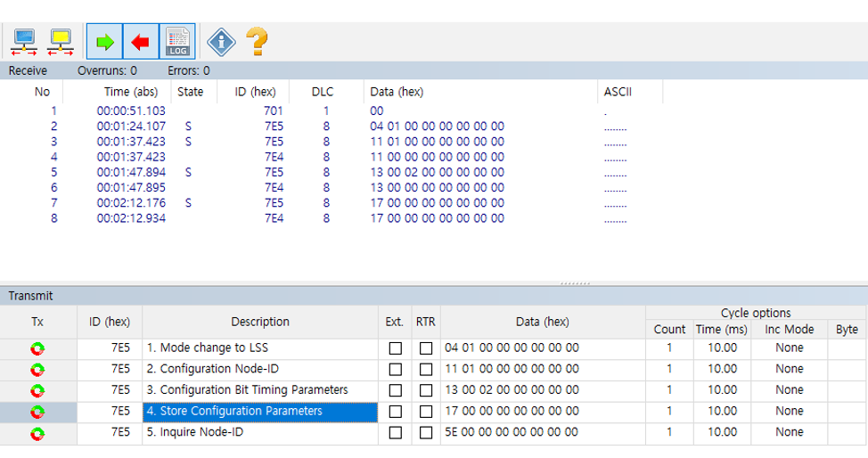This screenshot has width=868, height=458.
Task: Open Inc Mode None for Bit Timing Parameters row
Action: tap(789, 390)
